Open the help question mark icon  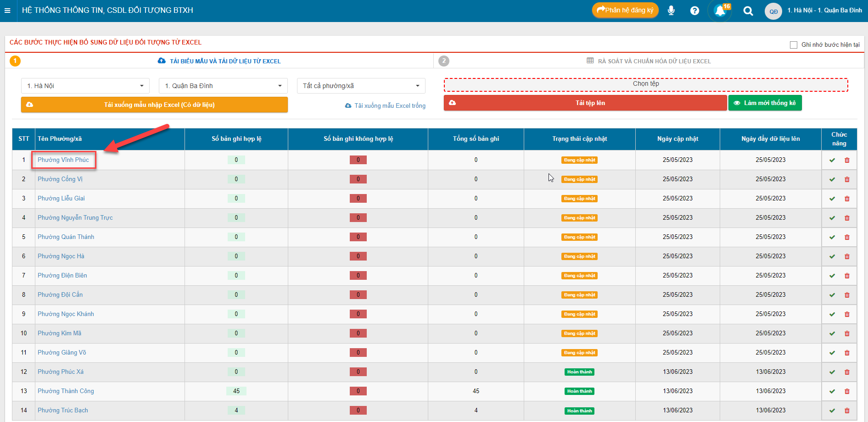coord(694,11)
